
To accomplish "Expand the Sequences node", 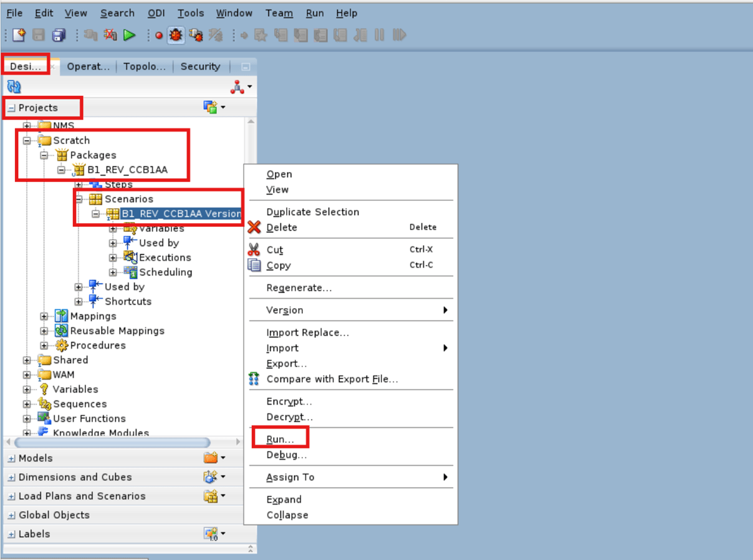I will click(27, 404).
